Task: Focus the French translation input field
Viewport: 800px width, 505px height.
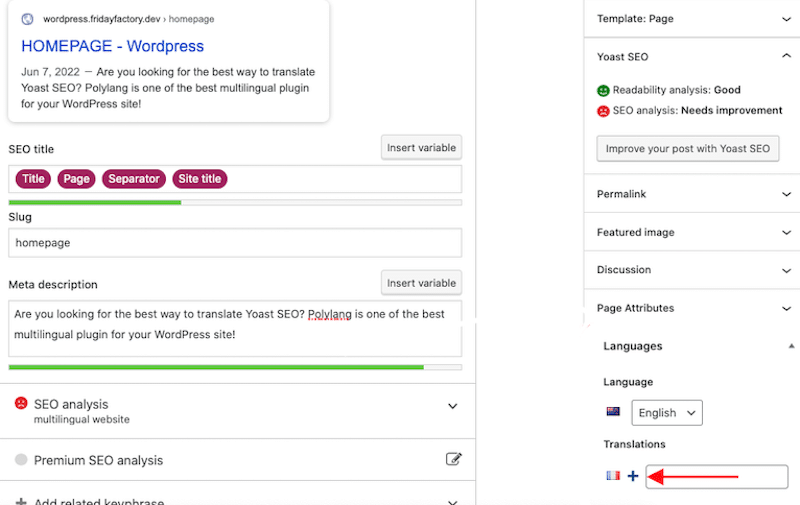Action: click(717, 476)
